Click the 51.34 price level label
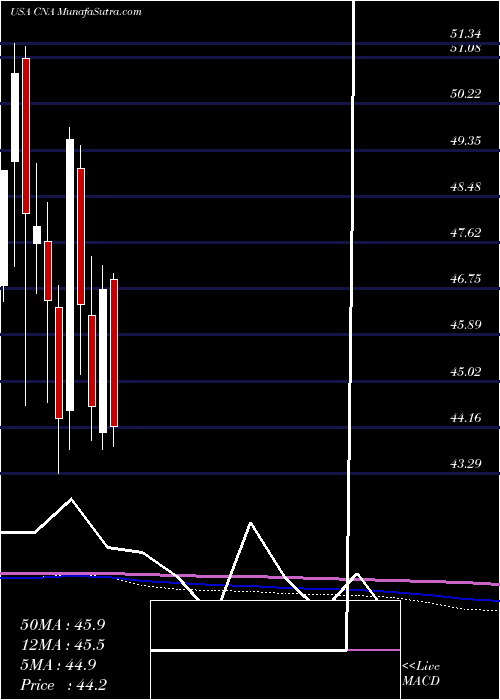Viewport: 500px width, 700px height. pyautogui.click(x=466, y=34)
